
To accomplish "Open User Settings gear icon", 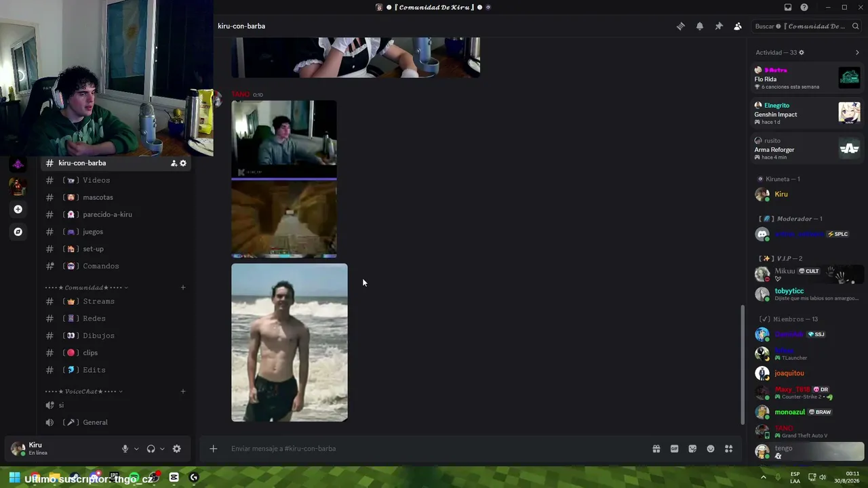I will (177, 449).
